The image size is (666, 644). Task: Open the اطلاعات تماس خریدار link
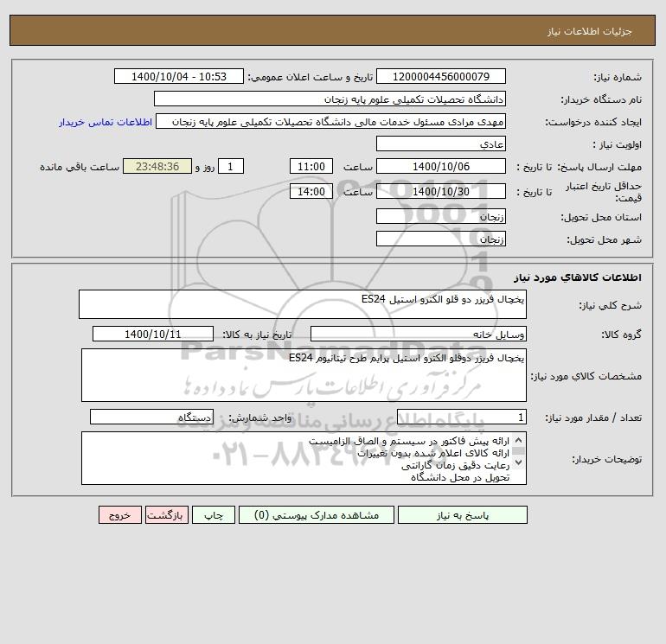pos(106,122)
